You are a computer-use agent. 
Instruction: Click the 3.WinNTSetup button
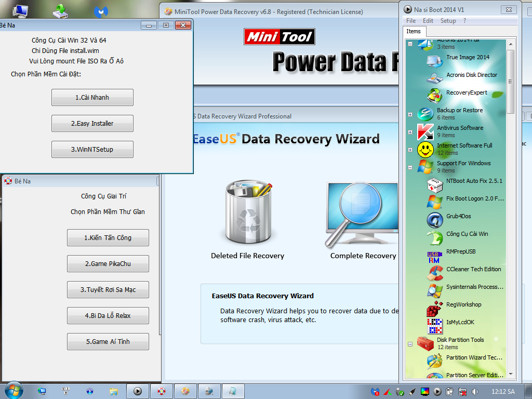[x=92, y=149]
